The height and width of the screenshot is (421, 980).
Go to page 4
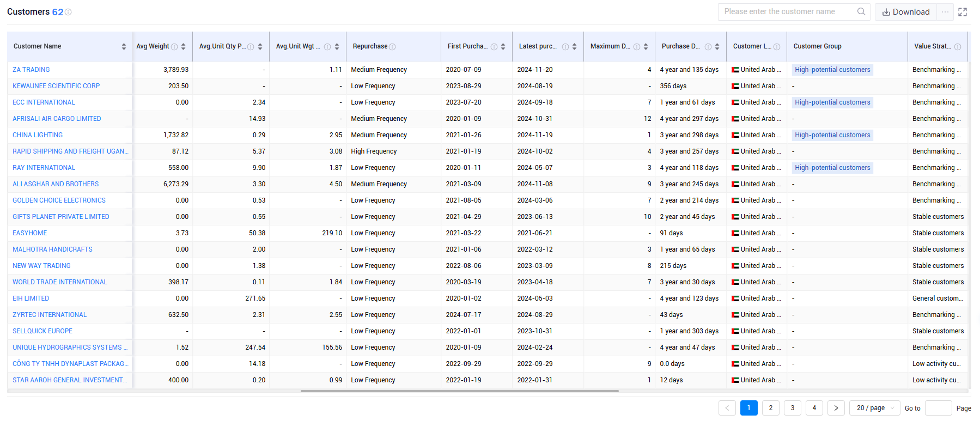(814, 408)
